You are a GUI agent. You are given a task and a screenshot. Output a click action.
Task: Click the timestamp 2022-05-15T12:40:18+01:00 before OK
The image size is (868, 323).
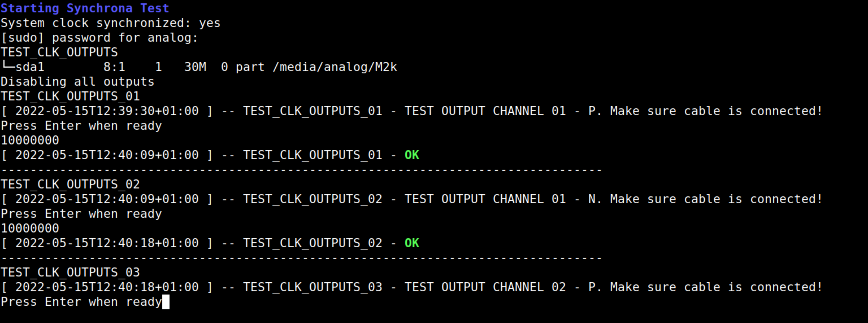coord(107,243)
